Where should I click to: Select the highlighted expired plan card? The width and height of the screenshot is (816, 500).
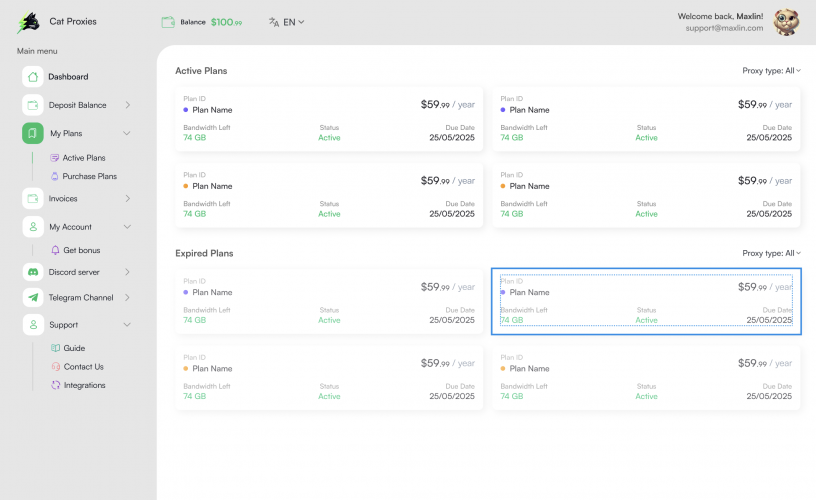click(x=646, y=301)
